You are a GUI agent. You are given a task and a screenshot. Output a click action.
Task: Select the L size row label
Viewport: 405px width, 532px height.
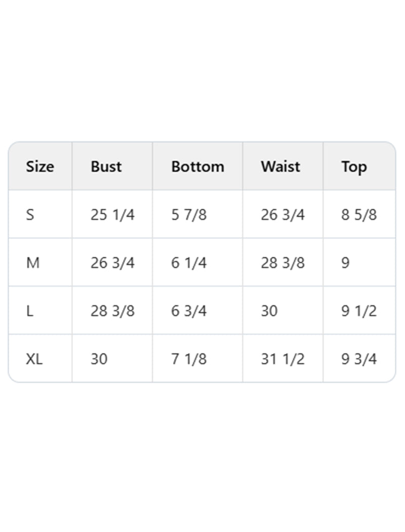[30, 311]
